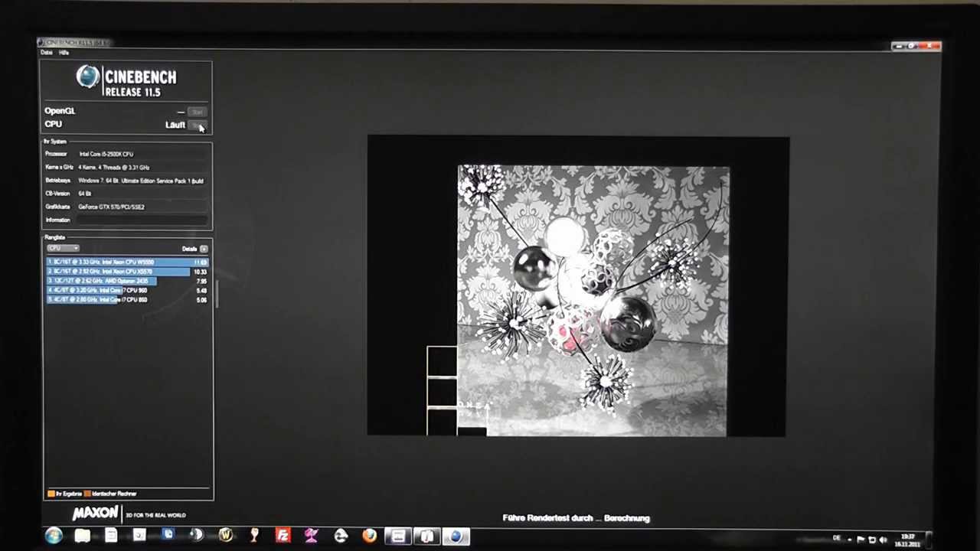Select ranking row Intel Xeon CPU W5590

click(127, 262)
